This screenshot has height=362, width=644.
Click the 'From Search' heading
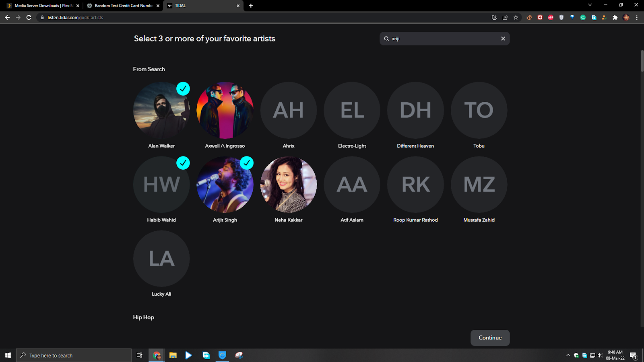149,69
